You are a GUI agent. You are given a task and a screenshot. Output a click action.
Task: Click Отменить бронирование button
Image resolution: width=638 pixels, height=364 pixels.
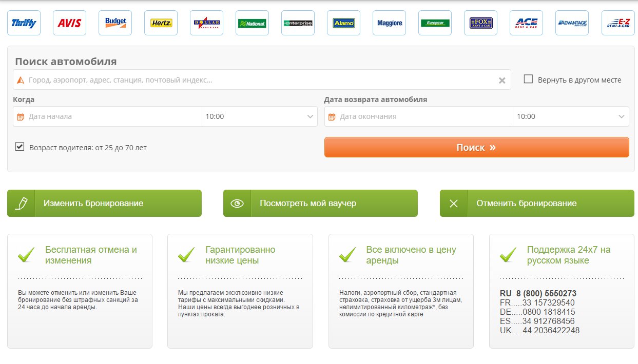(537, 204)
